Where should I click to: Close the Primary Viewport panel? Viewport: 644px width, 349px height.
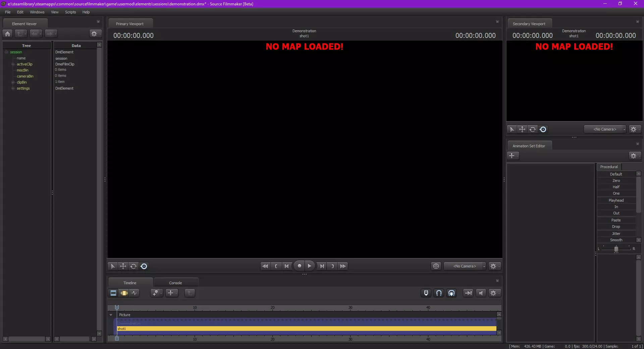497,22
